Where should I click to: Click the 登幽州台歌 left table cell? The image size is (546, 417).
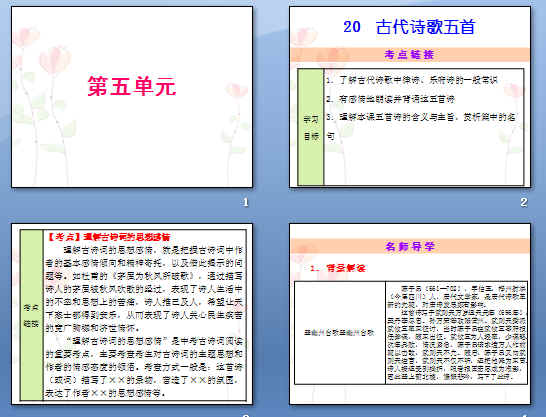340,333
